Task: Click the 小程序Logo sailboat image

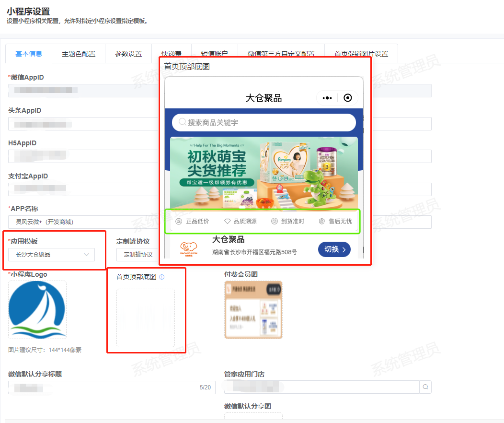Action: (x=37, y=310)
